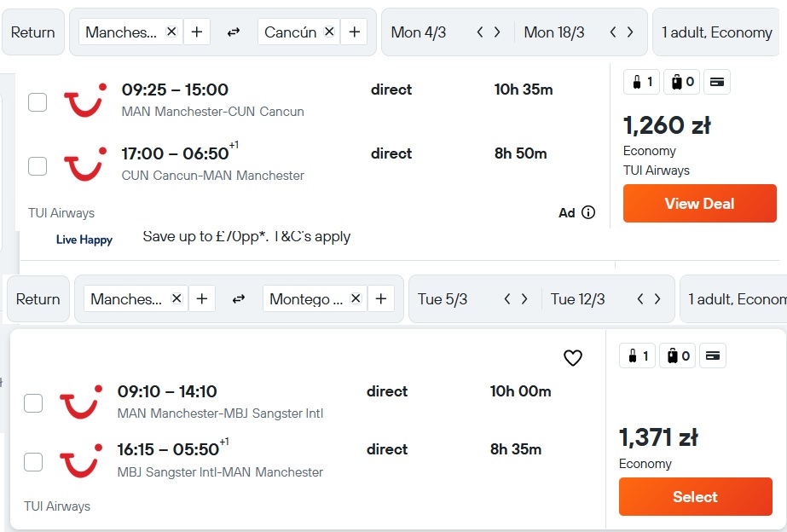The width and height of the screenshot is (787, 532).
Task: Tick the checkbox for the 09:25 – 15:00 flight
Action: coord(38,102)
